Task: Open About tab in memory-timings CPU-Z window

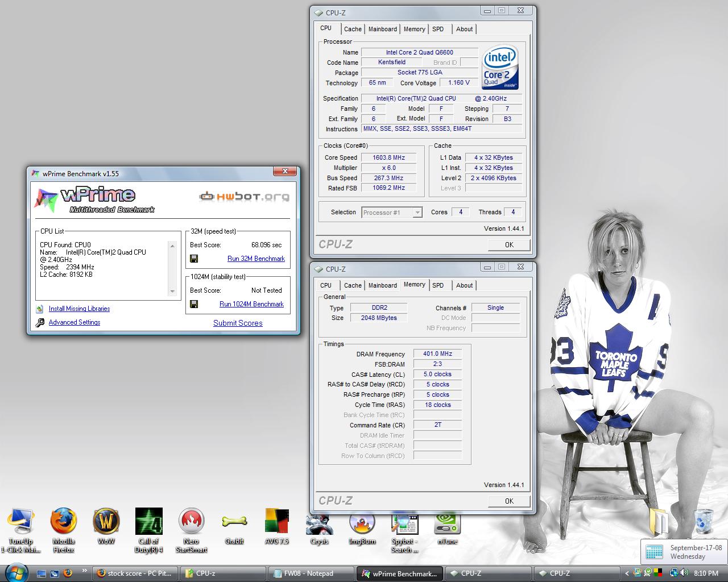Action: point(464,285)
